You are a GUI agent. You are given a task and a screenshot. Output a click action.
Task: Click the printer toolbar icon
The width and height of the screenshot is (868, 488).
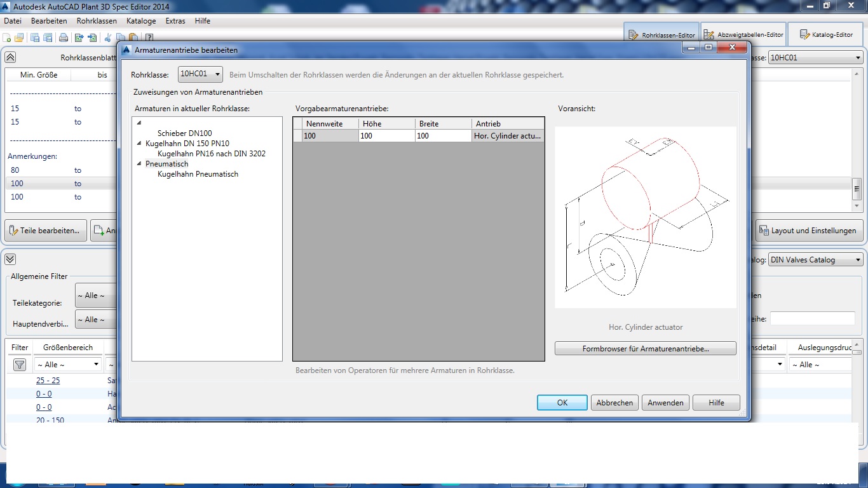[64, 37]
